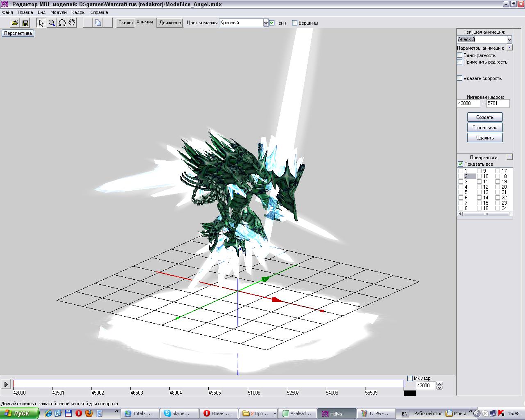The height and width of the screenshot is (420, 525).
Task: Click the copy pages toolbar icon
Action: point(98,23)
